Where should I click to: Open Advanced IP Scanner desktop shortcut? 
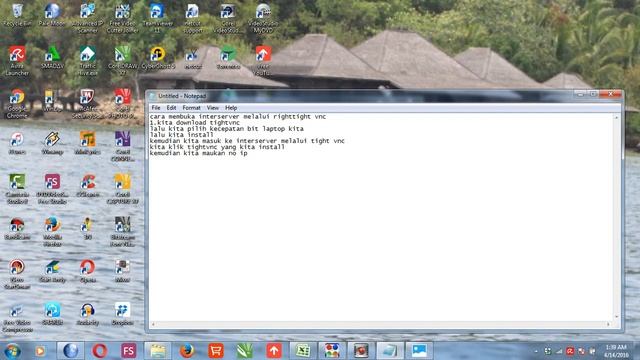coord(87,18)
